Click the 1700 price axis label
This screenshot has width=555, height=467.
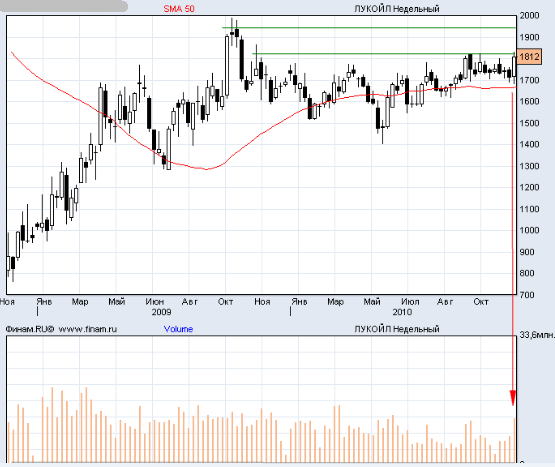[529, 80]
